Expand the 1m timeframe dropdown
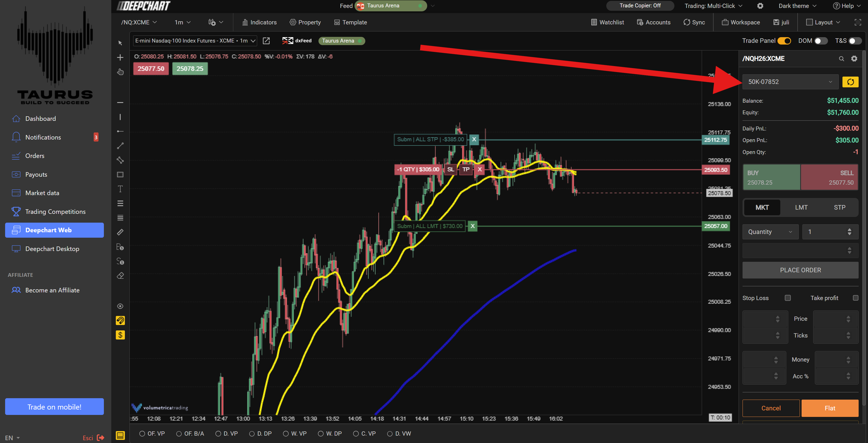The width and height of the screenshot is (868, 443). [x=182, y=22]
